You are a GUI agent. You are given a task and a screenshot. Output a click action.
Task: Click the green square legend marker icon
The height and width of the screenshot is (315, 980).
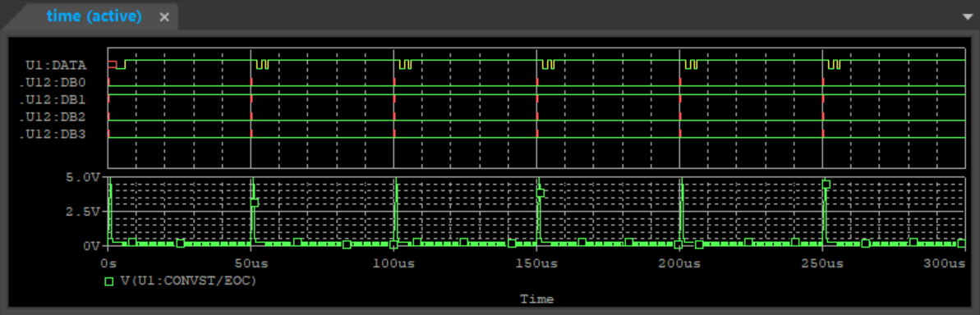[x=108, y=281]
